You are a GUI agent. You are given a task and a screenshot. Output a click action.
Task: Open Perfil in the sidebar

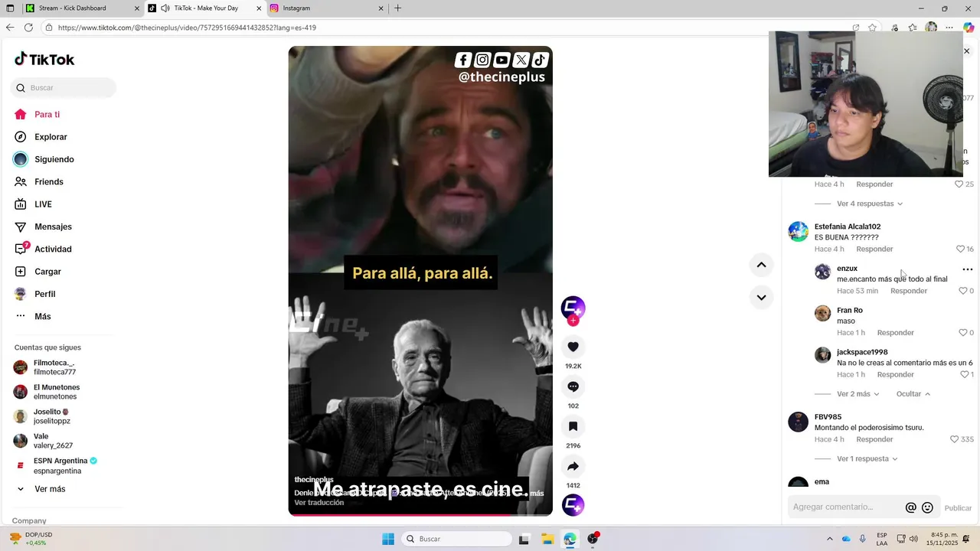[44, 294]
